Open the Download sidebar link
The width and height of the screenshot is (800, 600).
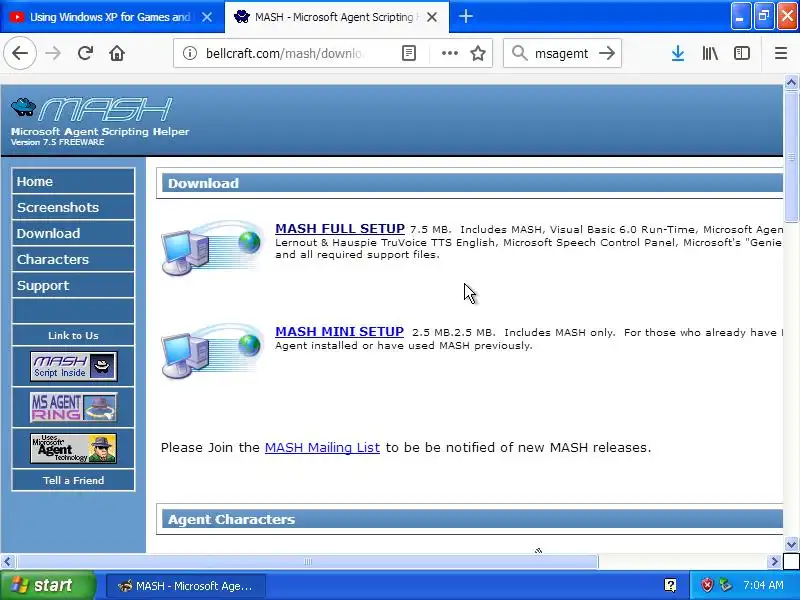click(x=73, y=233)
